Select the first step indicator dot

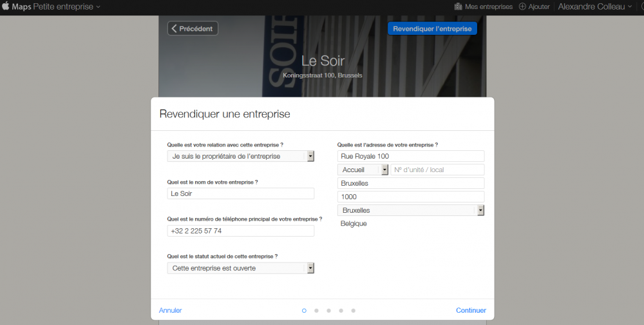pyautogui.click(x=304, y=311)
